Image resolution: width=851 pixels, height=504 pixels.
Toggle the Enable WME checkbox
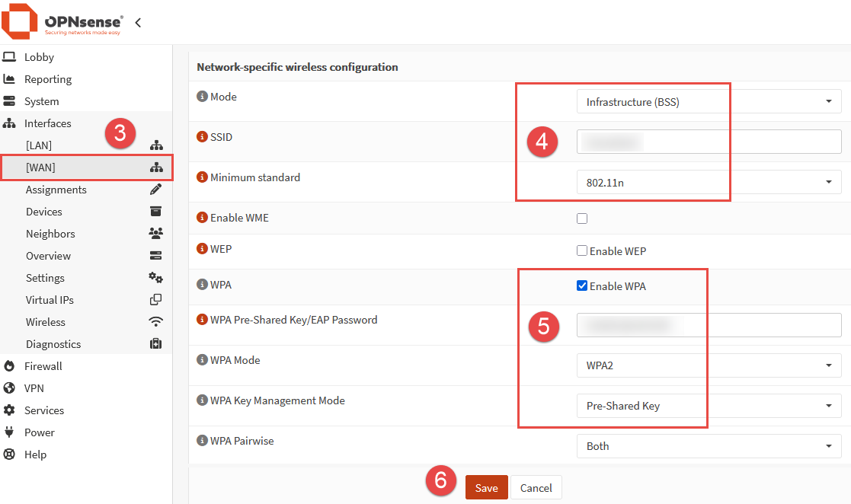click(x=582, y=219)
